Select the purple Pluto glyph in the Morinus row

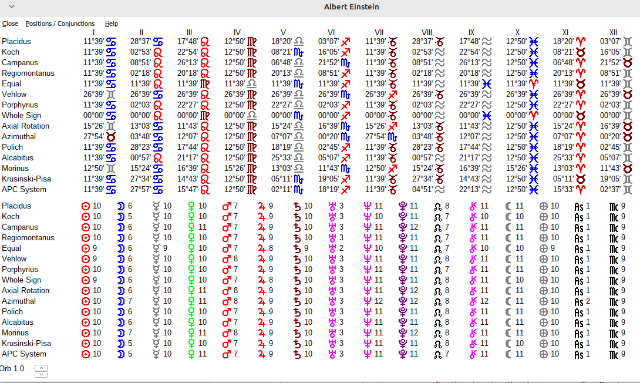[403, 333]
